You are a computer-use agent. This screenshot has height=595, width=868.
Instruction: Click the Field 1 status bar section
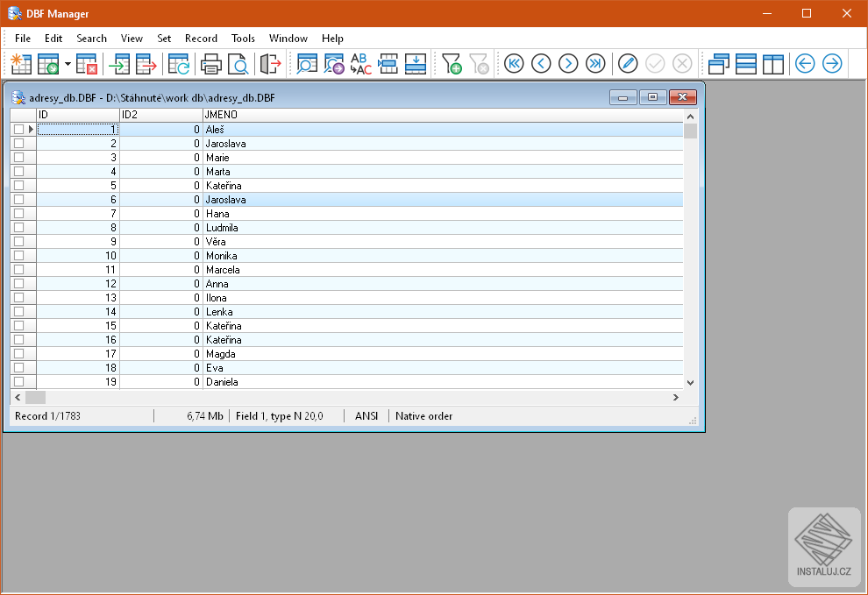click(282, 415)
